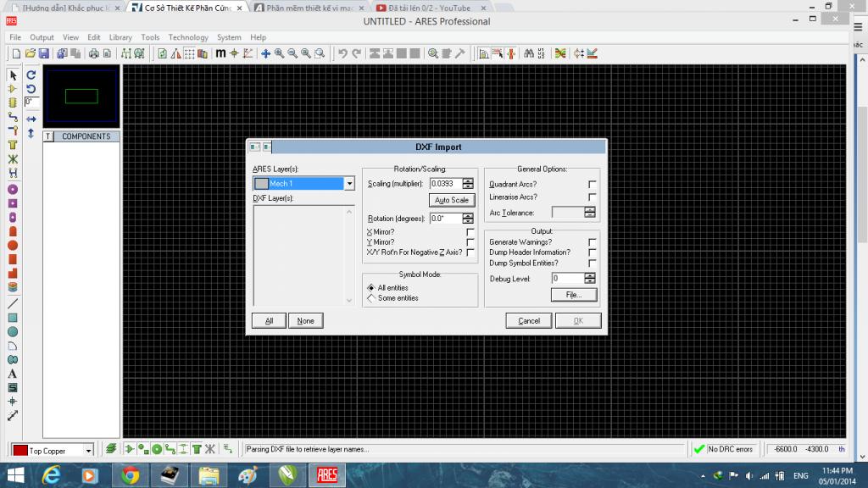Enable the Y Mirror checkbox
The height and width of the screenshot is (488, 868).
coord(470,242)
